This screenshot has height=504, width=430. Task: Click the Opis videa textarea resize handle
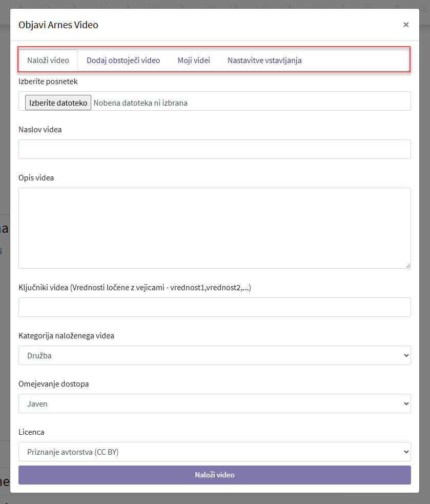(x=407, y=265)
